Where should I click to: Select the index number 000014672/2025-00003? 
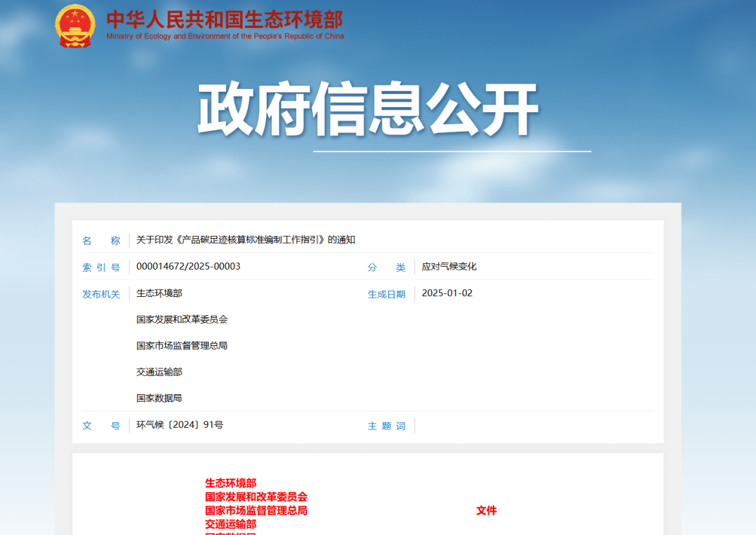tap(188, 267)
